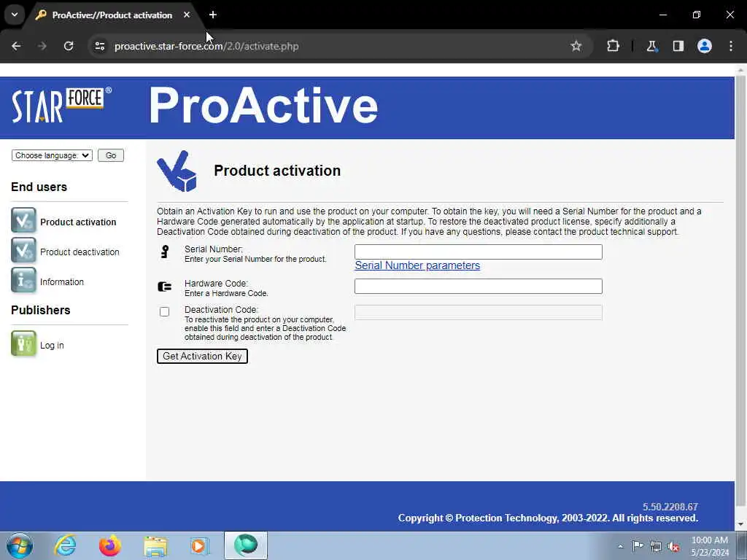The width and height of the screenshot is (747, 560).
Task: Click the ProActive header title
Action: [263, 106]
